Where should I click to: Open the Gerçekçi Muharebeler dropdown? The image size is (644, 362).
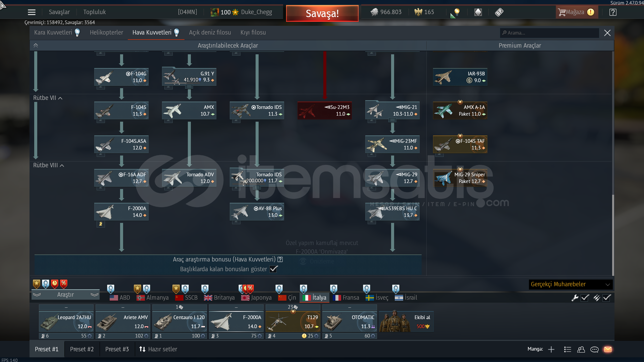click(x=571, y=284)
